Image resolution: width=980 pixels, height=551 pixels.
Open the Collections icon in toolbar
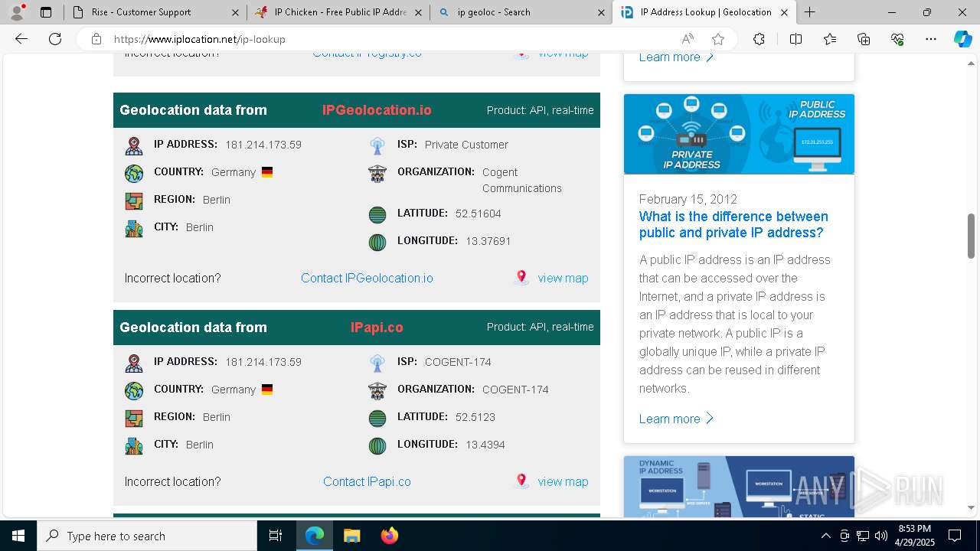864,39
